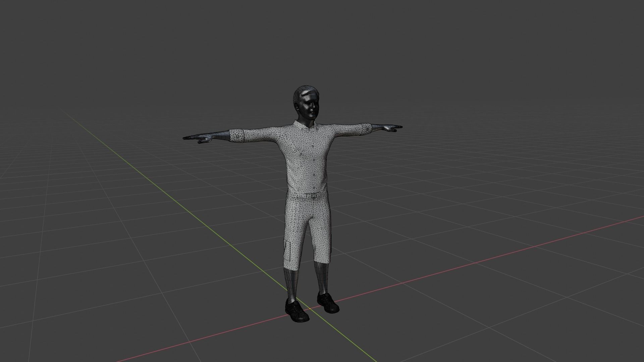Viewport: 644px width, 362px height.
Task: Click the belt buckle on character's waist
Action: click(x=314, y=195)
